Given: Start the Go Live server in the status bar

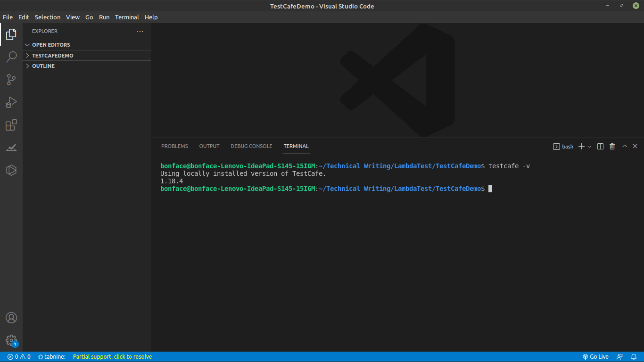Looking at the screenshot, I should coord(595,357).
